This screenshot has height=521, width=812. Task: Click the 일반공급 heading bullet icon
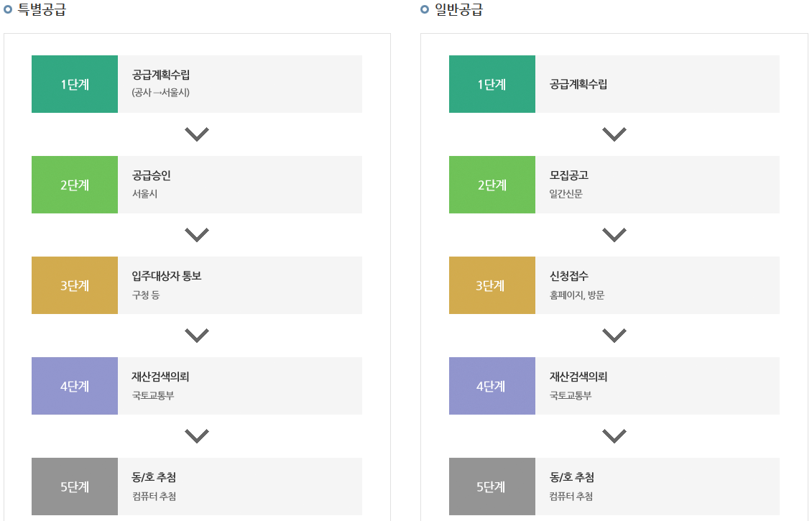425,9
